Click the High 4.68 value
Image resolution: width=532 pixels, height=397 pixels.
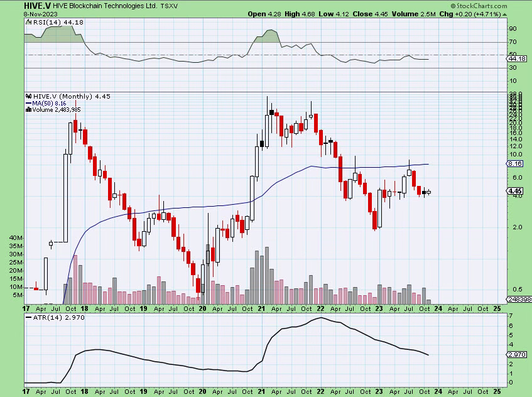[300, 14]
